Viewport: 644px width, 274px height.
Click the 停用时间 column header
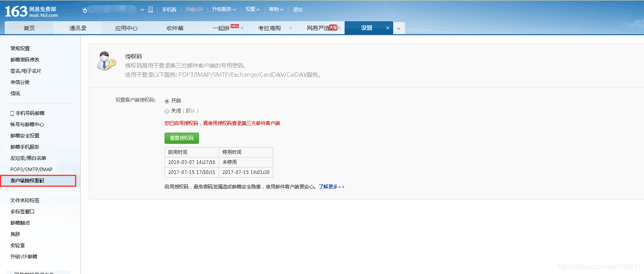(x=246, y=152)
